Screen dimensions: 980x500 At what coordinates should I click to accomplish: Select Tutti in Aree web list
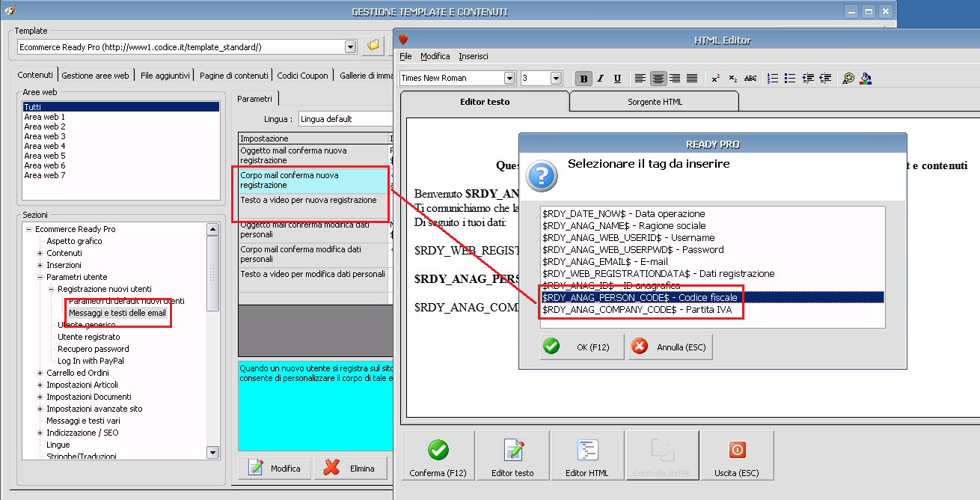click(121, 107)
